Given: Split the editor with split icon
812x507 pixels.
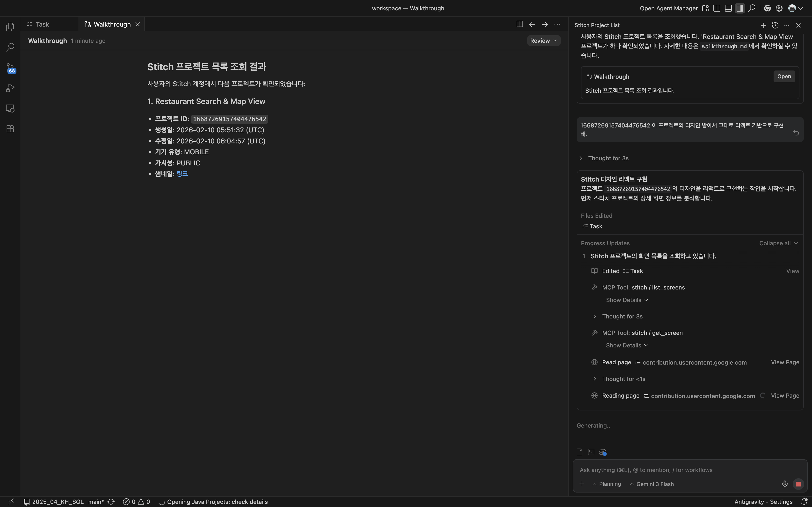Looking at the screenshot, I should (519, 24).
